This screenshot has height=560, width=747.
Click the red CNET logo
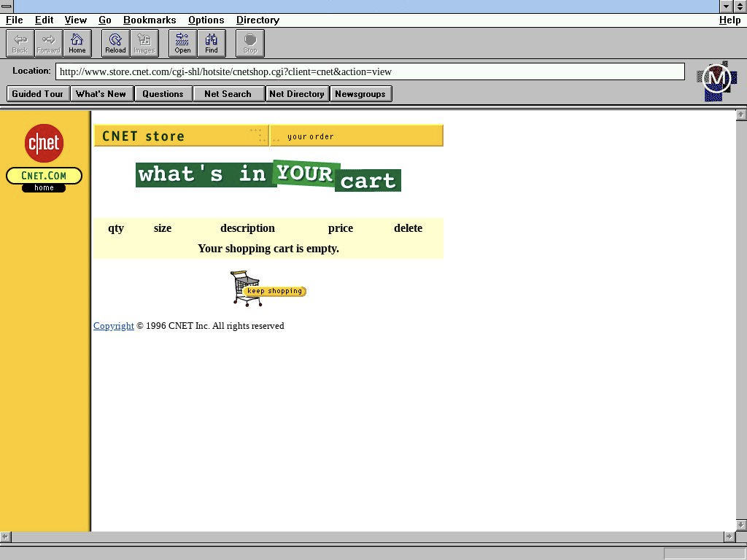point(44,143)
